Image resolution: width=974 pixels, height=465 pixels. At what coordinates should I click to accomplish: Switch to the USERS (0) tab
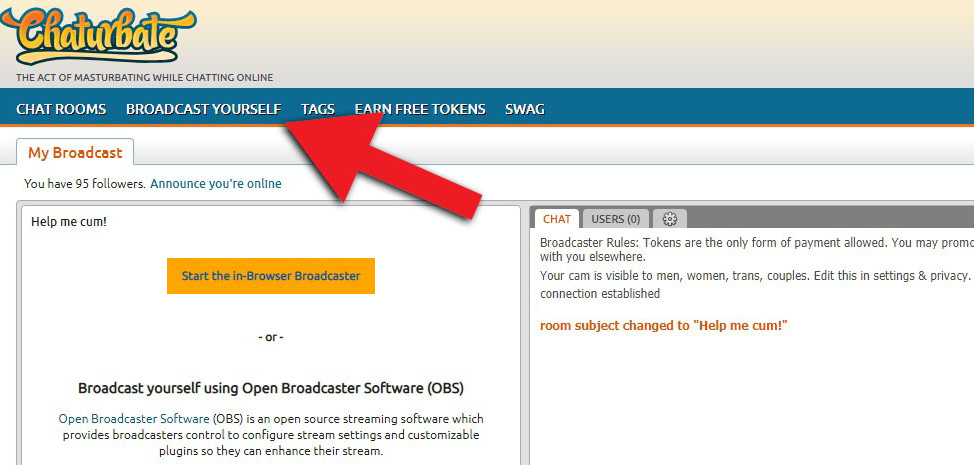(x=616, y=219)
